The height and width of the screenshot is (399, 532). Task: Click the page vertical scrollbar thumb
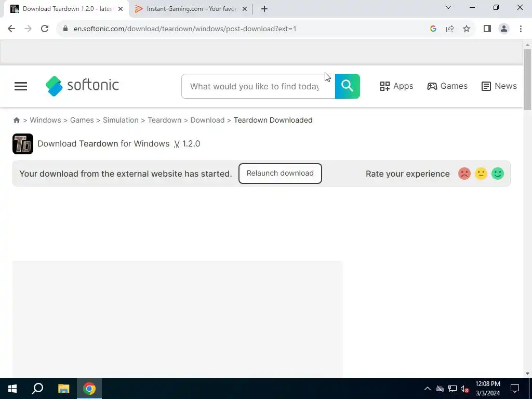527,79
